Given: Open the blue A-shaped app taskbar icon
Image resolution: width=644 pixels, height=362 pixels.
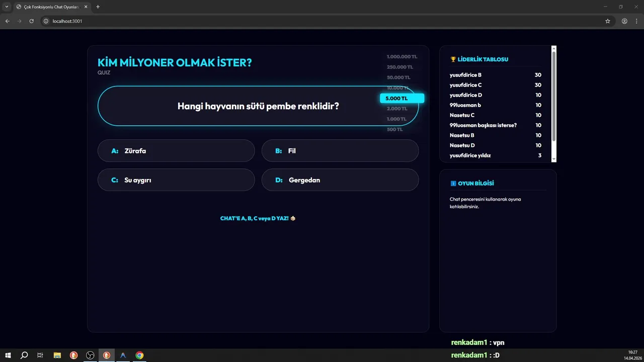Looking at the screenshot, I should (x=123, y=355).
